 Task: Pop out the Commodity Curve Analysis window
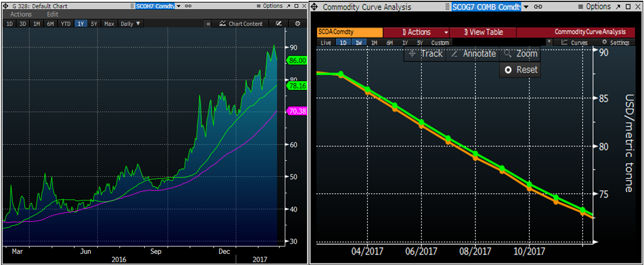point(618,7)
